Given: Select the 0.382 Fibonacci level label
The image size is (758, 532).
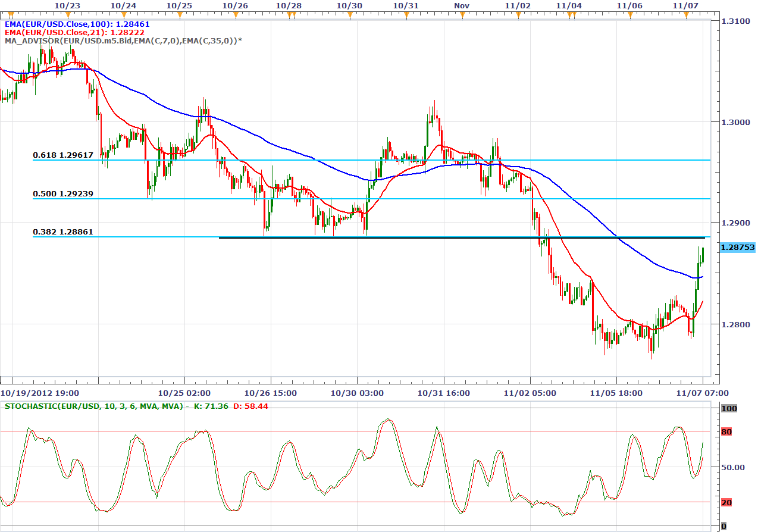Looking at the screenshot, I should click(63, 231).
